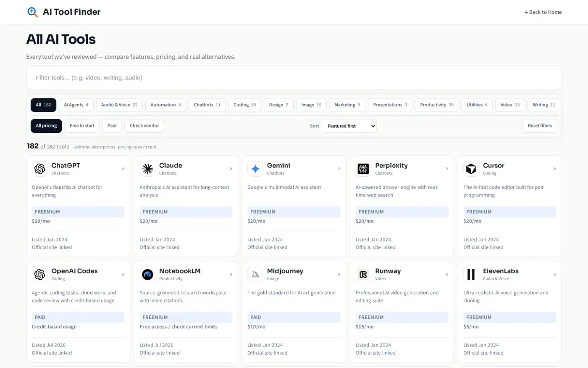Click the Perplexity logo icon
The height and width of the screenshot is (368, 588).
pos(363,169)
